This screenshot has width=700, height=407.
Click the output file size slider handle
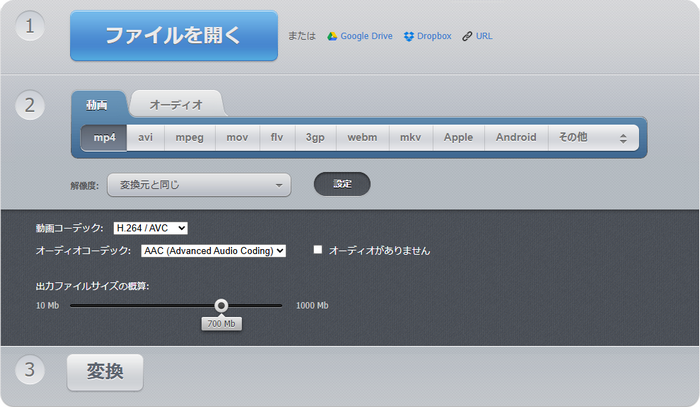(221, 305)
